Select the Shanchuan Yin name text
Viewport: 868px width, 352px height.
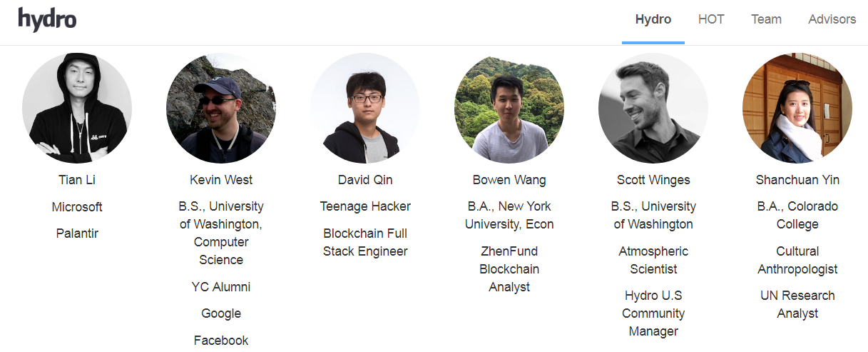tap(797, 180)
